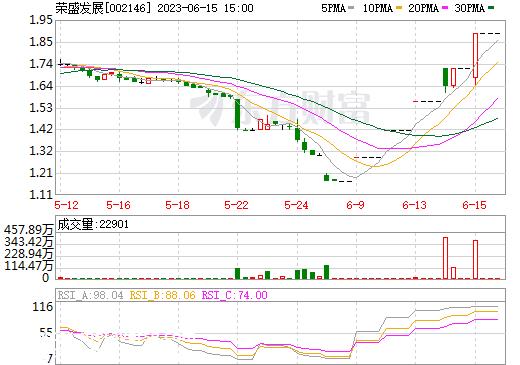Image resolution: width=520 pixels, height=365 pixels.
Task: Click the 5-18 date label
Action: coord(177,205)
